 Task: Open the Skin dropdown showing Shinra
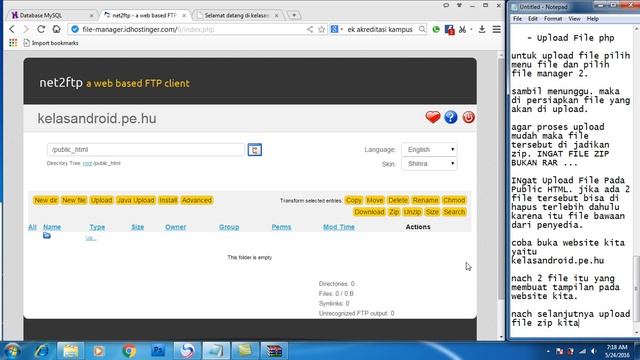click(x=429, y=164)
